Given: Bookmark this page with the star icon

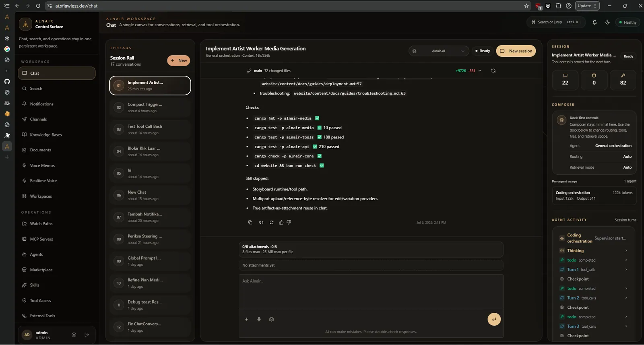Looking at the screenshot, I should (526, 6).
